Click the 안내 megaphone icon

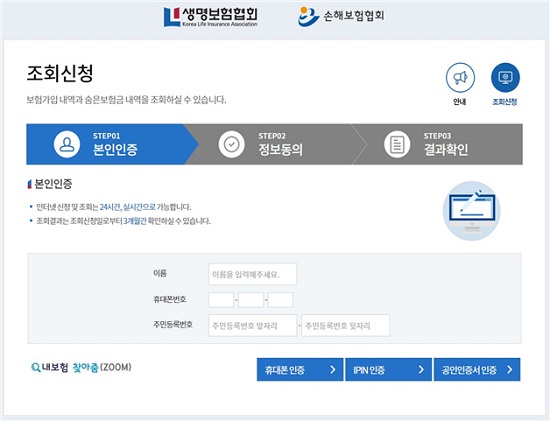point(460,78)
